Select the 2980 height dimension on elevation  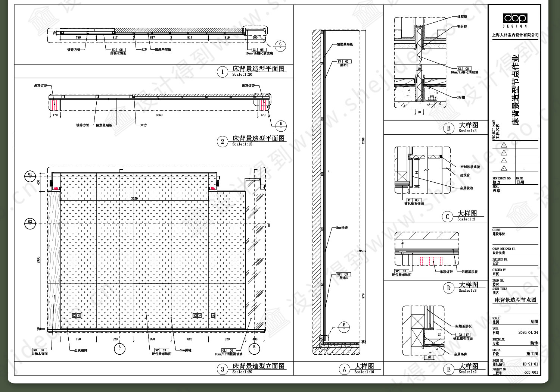38,260
